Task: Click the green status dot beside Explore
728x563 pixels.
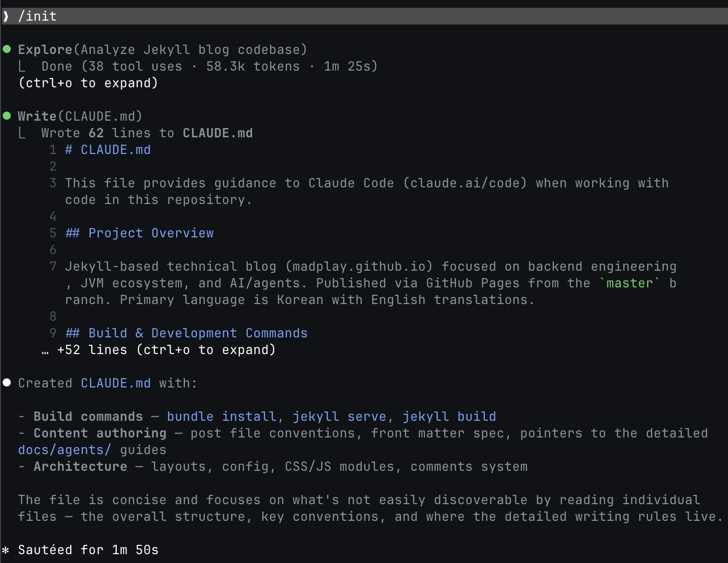Action: tap(7, 49)
